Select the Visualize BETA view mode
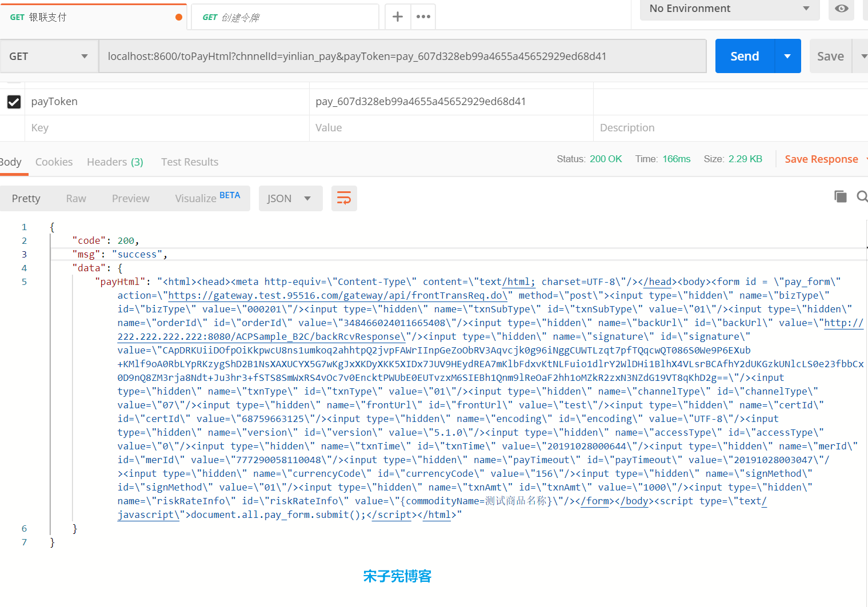The width and height of the screenshot is (868, 607). (x=207, y=198)
